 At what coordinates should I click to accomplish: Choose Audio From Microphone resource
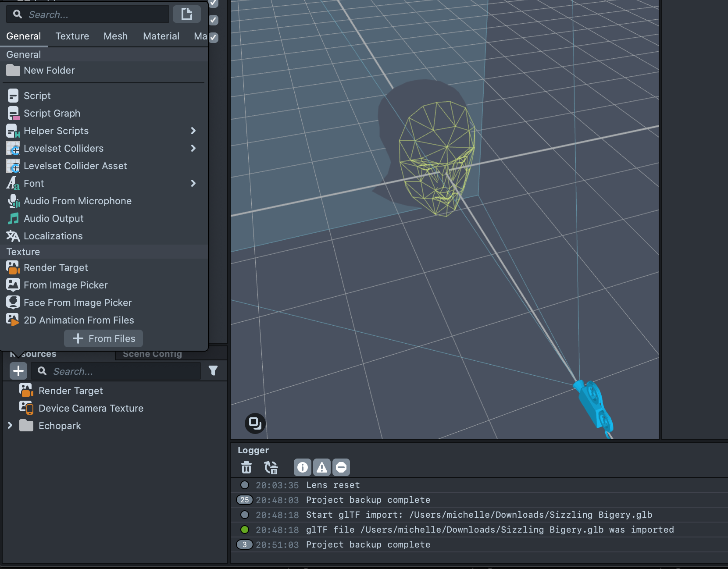(x=77, y=201)
